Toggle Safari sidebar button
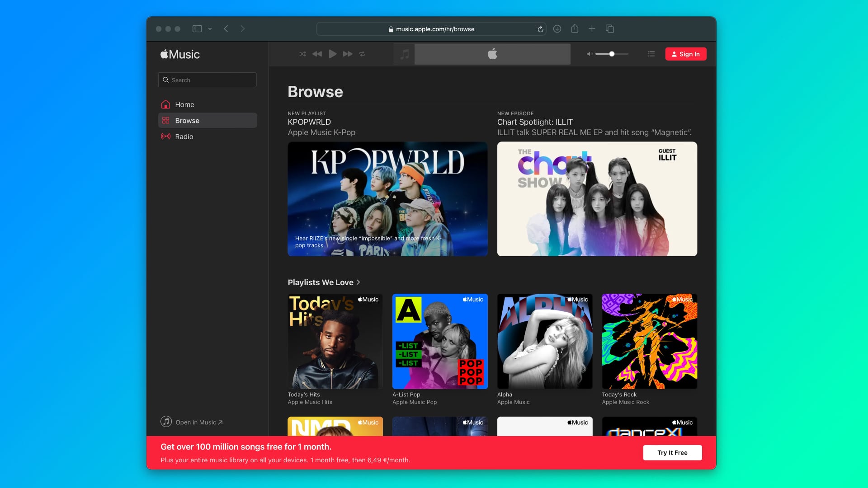This screenshot has width=868, height=488. click(x=197, y=29)
